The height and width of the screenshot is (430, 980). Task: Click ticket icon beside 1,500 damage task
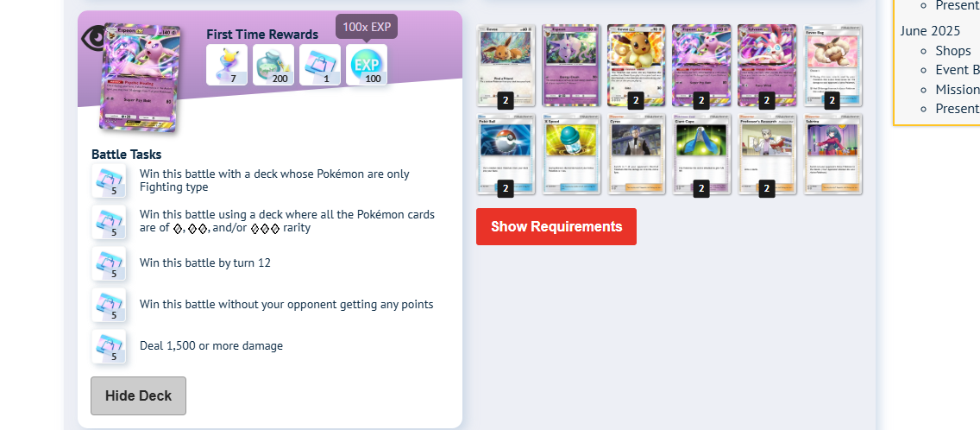(x=109, y=346)
